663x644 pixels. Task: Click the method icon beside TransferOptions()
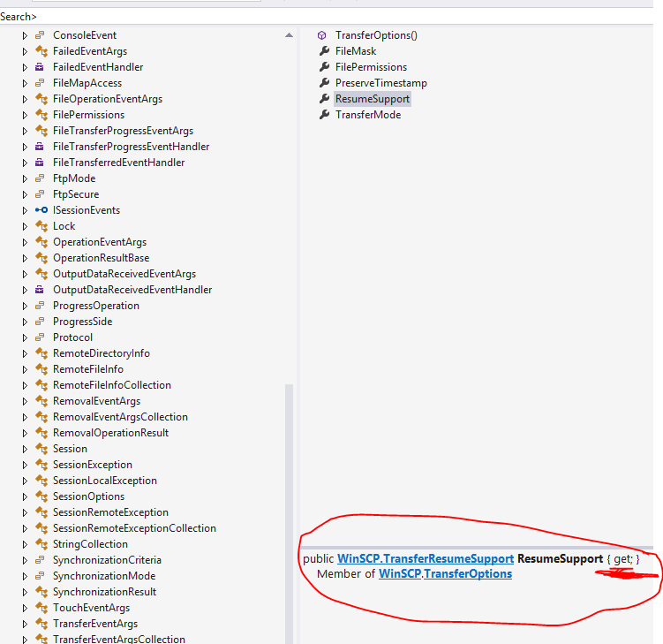click(323, 35)
